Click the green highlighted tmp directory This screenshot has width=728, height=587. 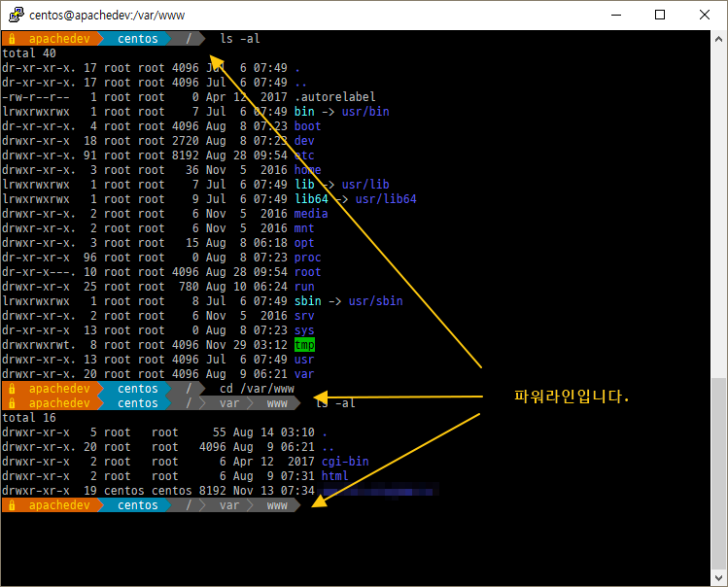point(304,345)
